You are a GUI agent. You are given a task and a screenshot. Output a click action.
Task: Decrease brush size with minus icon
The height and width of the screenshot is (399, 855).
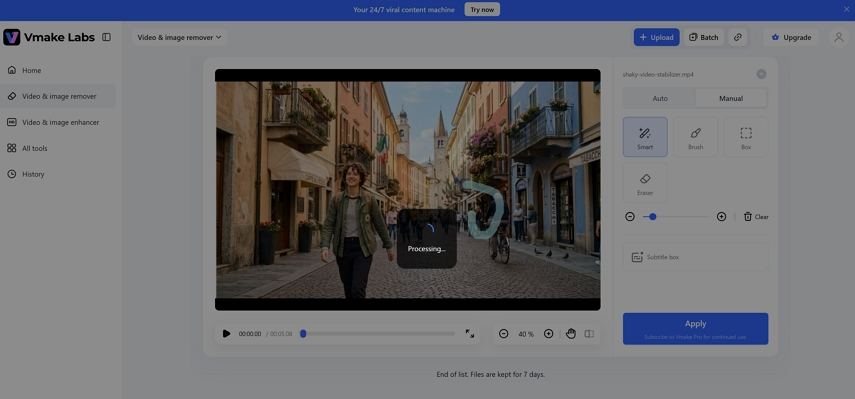630,217
